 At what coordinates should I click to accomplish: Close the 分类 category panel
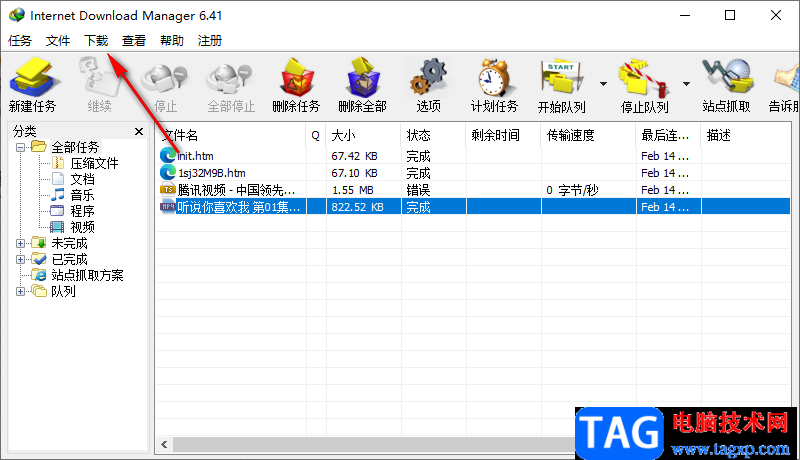click(x=139, y=132)
